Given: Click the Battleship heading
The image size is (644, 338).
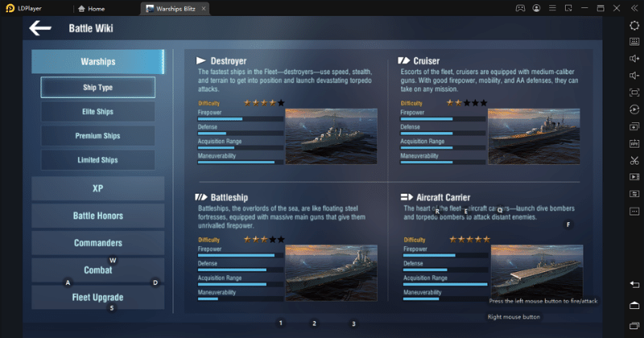Looking at the screenshot, I should point(229,197).
